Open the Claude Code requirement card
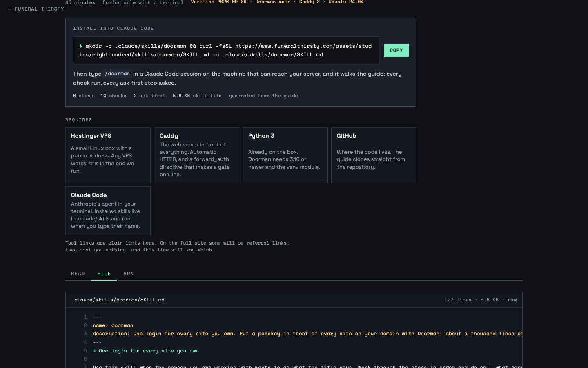 pos(108,211)
